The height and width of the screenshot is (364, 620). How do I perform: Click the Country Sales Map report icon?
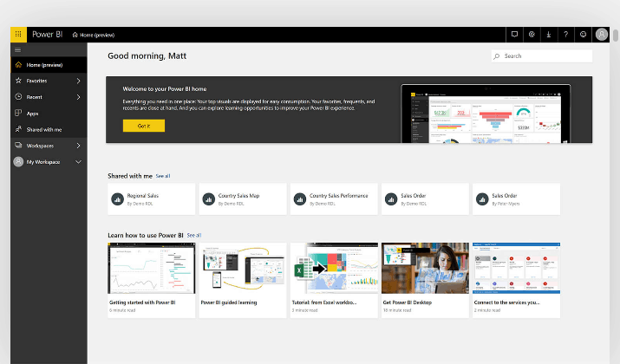209,199
